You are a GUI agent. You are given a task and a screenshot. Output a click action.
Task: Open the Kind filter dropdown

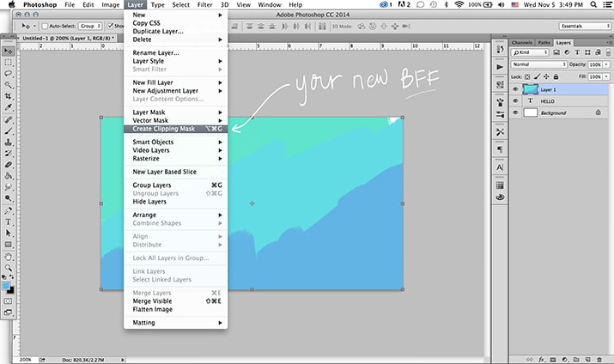pyautogui.click(x=530, y=52)
